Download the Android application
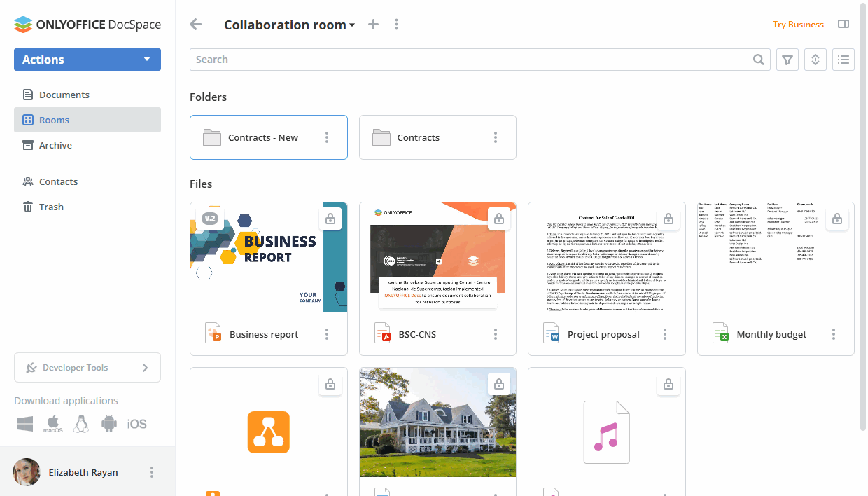This screenshot has height=496, width=868. coord(108,424)
